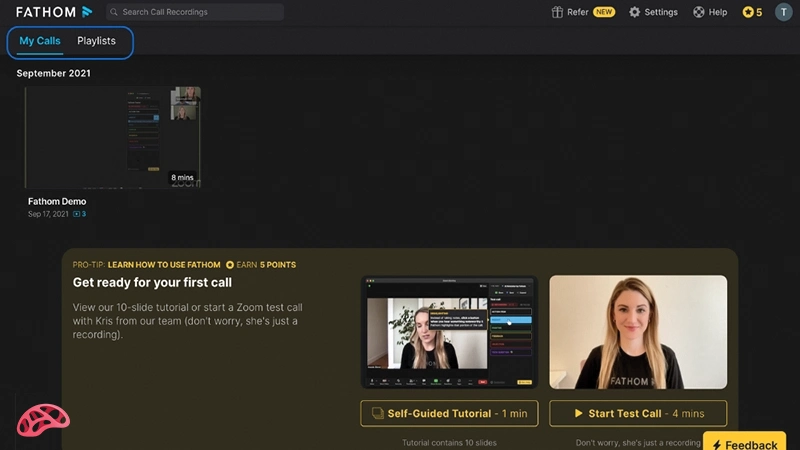The width and height of the screenshot is (800, 450).
Task: Click the magnifying glass search icon
Action: 114,12
